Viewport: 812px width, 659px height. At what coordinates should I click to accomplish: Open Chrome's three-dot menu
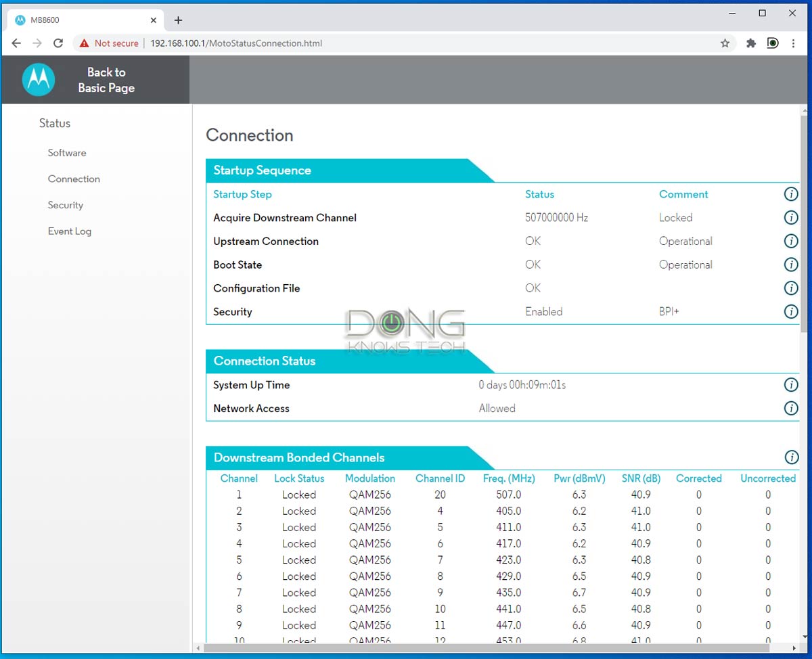(x=793, y=43)
